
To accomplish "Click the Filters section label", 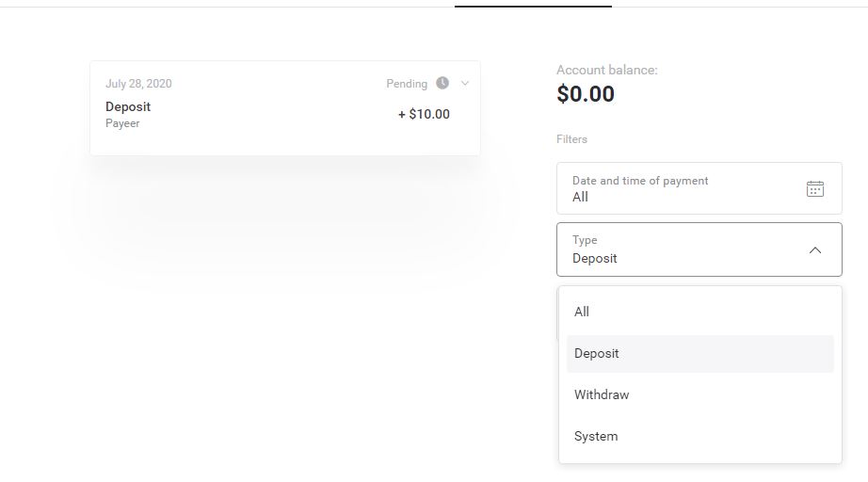I will [x=571, y=139].
